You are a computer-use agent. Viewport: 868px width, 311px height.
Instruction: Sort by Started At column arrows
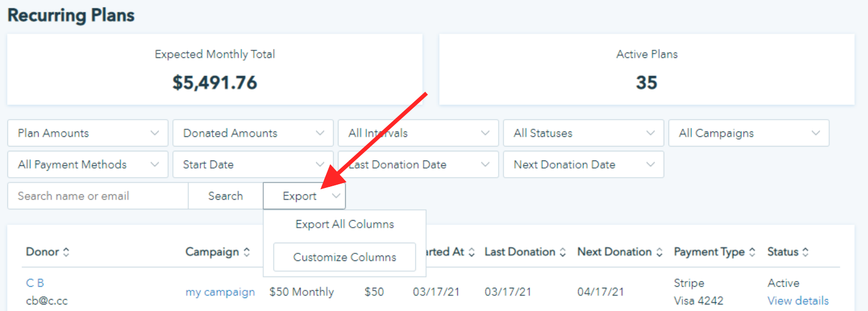(471, 252)
